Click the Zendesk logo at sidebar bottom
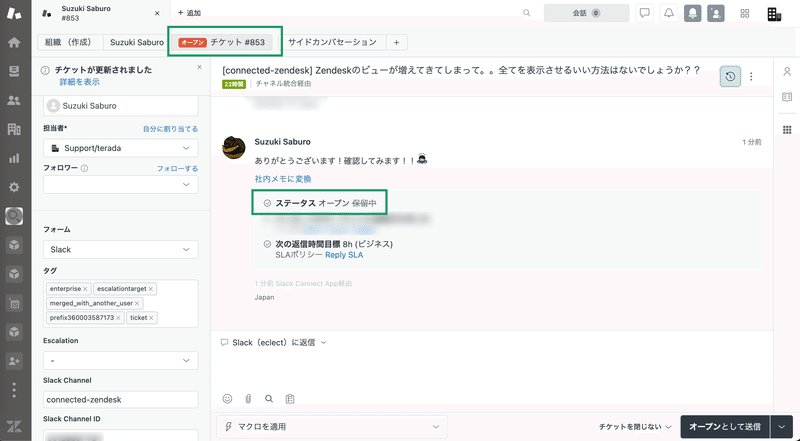 click(x=14, y=427)
